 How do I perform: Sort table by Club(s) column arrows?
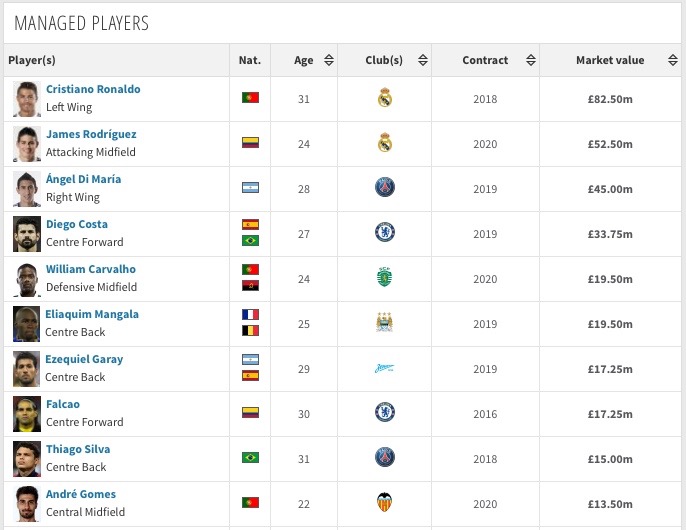422,61
